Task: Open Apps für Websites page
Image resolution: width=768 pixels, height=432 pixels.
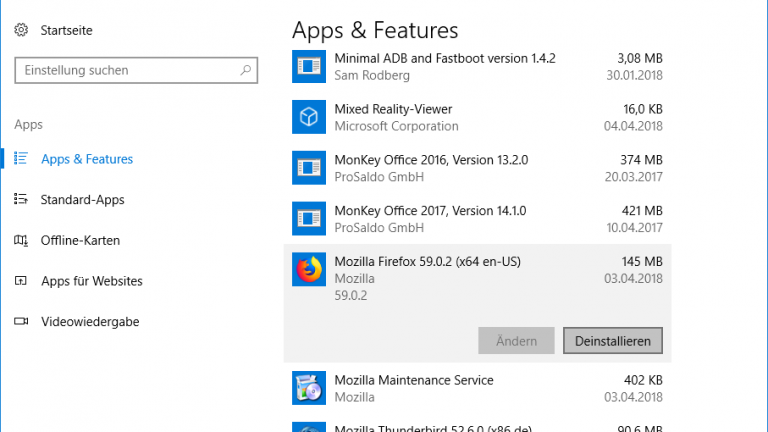Action: pyautogui.click(x=91, y=281)
